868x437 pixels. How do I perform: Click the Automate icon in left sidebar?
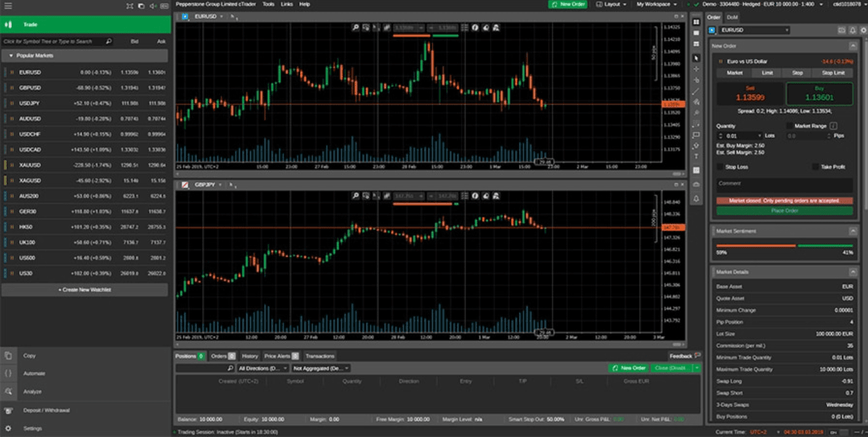tap(8, 374)
